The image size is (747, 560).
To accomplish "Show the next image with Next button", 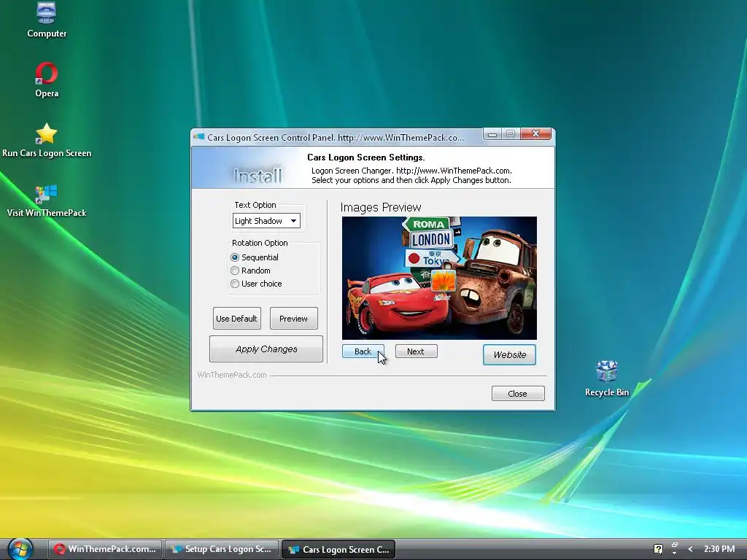I will pyautogui.click(x=416, y=351).
